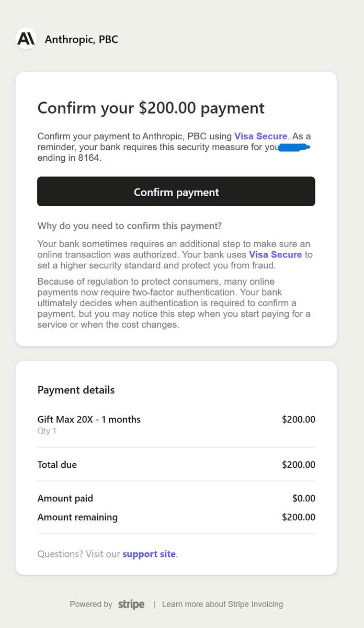Click the Anthropic, PBC merchant name
The image size is (364, 628).
82,39
